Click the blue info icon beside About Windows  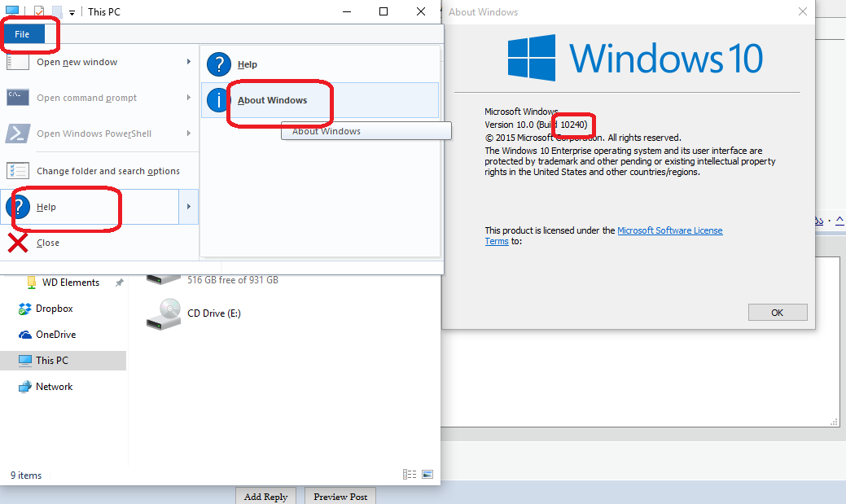click(x=218, y=100)
